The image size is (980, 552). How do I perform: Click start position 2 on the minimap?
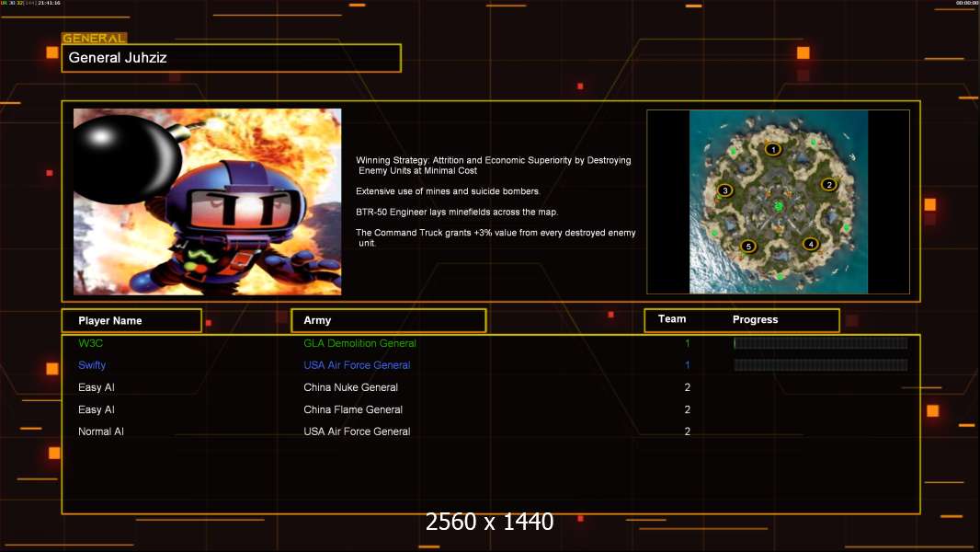pyautogui.click(x=828, y=184)
